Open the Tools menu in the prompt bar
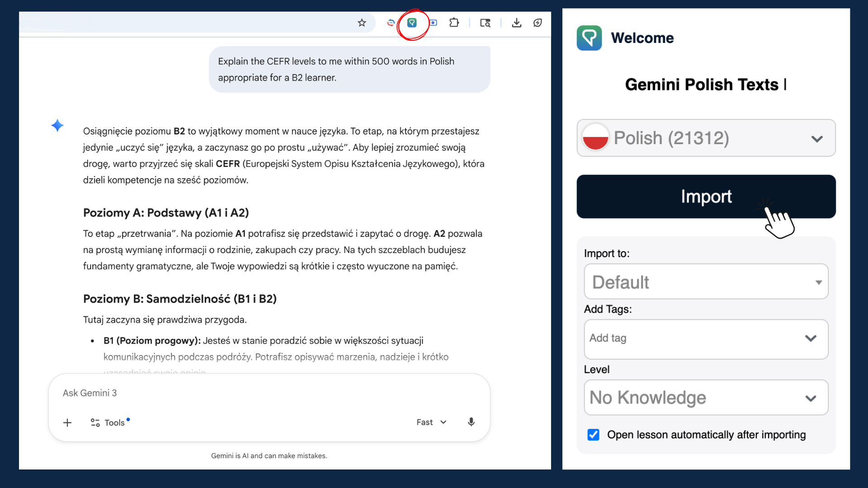Viewport: 868px width, 488px height. (109, 422)
